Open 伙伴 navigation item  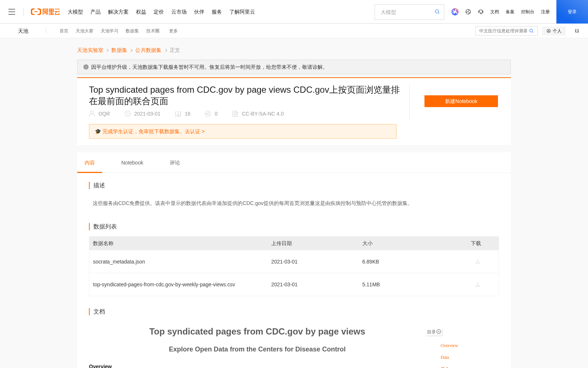[199, 12]
